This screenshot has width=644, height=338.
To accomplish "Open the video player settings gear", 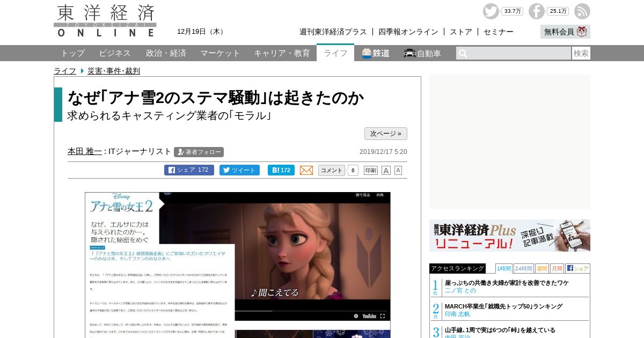I will pos(355,316).
